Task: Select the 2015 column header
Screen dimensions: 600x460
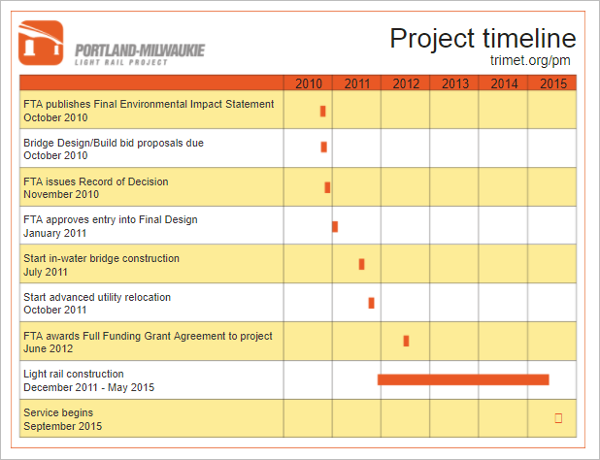Action: click(553, 83)
